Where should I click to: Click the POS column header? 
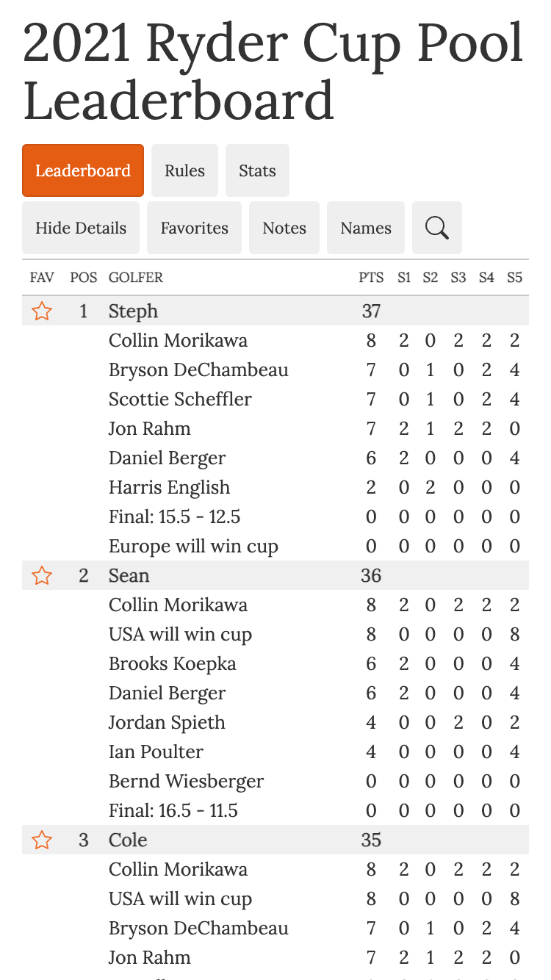[x=84, y=278]
